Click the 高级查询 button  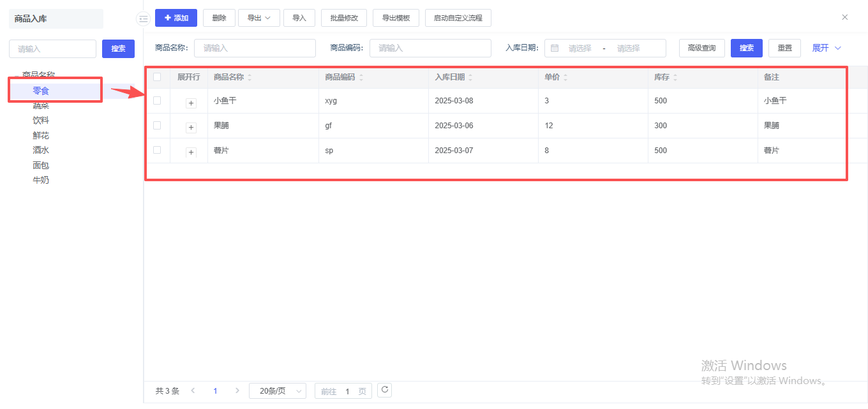701,48
